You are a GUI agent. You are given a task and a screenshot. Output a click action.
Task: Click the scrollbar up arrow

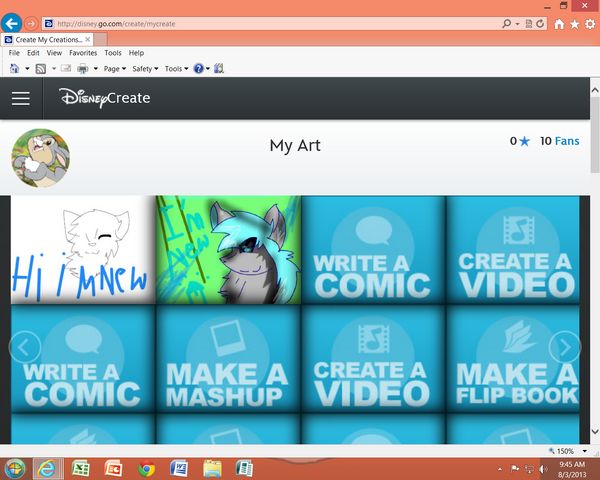pyautogui.click(x=595, y=90)
